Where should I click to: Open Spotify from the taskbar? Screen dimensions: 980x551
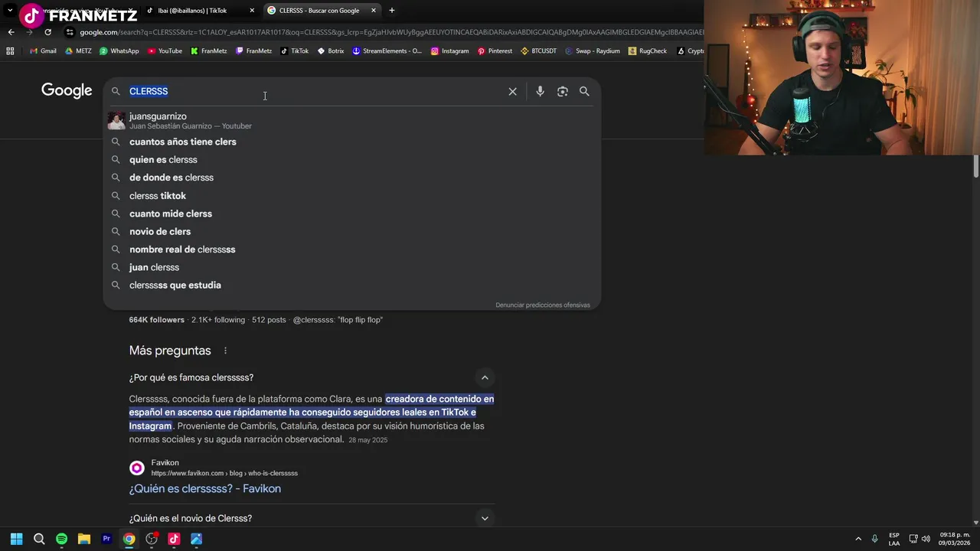[x=61, y=539]
